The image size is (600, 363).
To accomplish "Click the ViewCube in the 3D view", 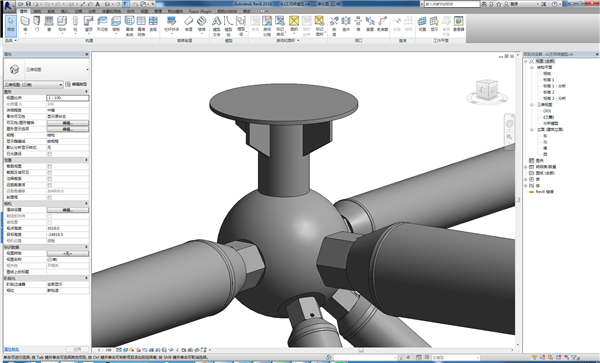I will pos(487,90).
